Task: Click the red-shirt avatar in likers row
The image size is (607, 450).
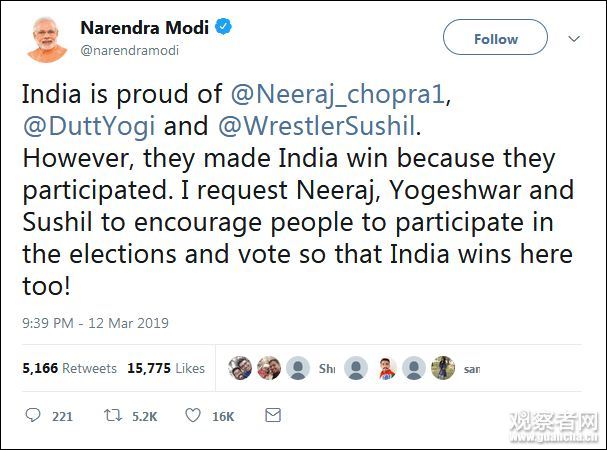Action: (387, 368)
